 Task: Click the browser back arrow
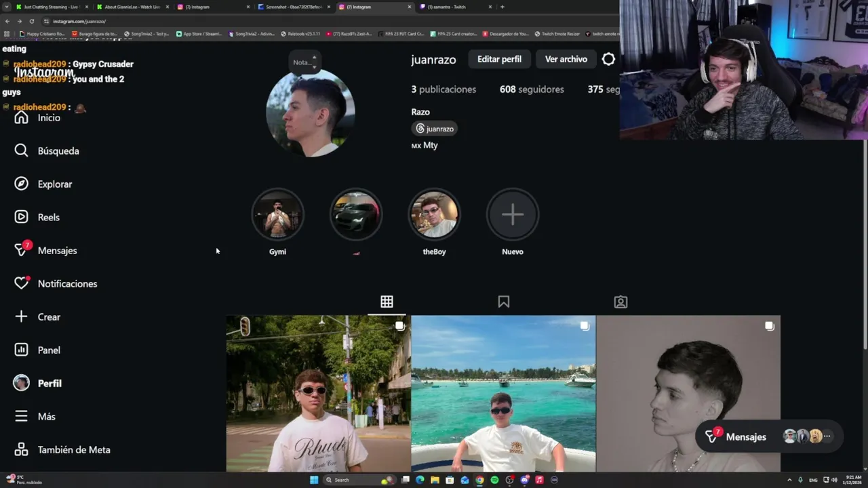point(7,21)
